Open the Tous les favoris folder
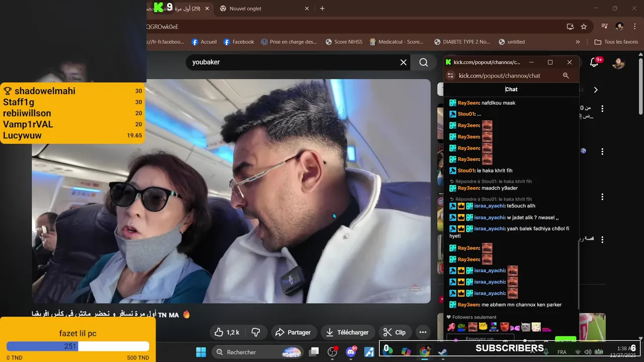Image resolution: width=644 pixels, height=362 pixels. click(616, 42)
